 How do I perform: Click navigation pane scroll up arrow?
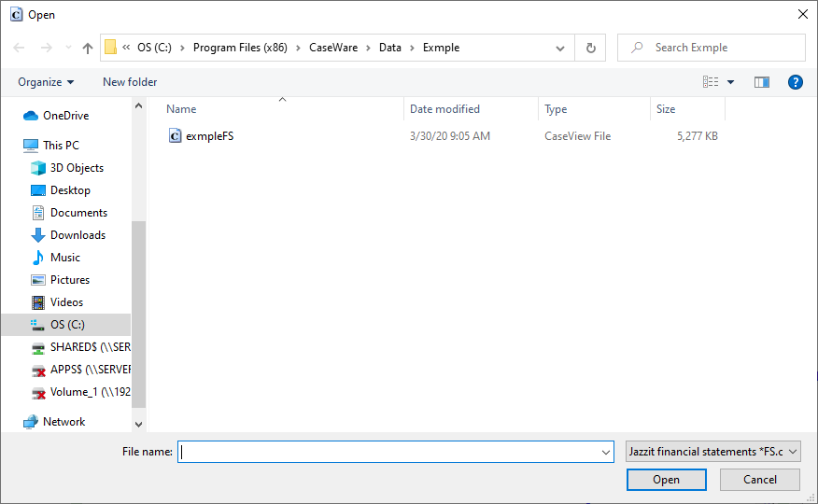139,105
